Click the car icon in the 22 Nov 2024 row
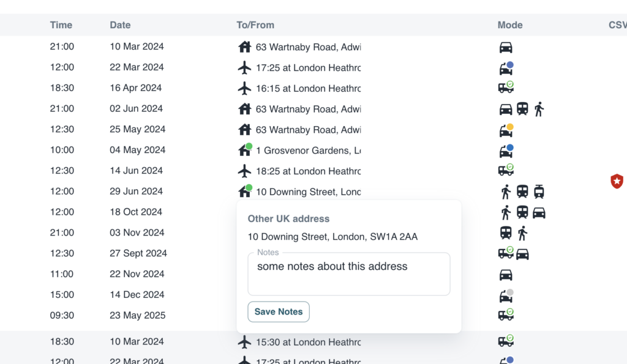This screenshot has width=627, height=364. coord(506,275)
